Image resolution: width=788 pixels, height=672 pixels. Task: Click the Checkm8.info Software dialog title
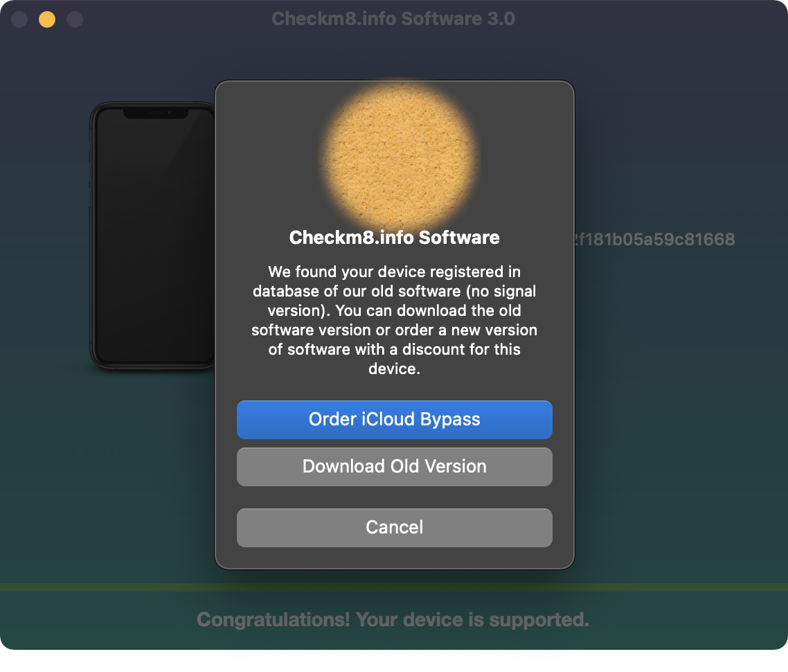pyautogui.click(x=395, y=238)
